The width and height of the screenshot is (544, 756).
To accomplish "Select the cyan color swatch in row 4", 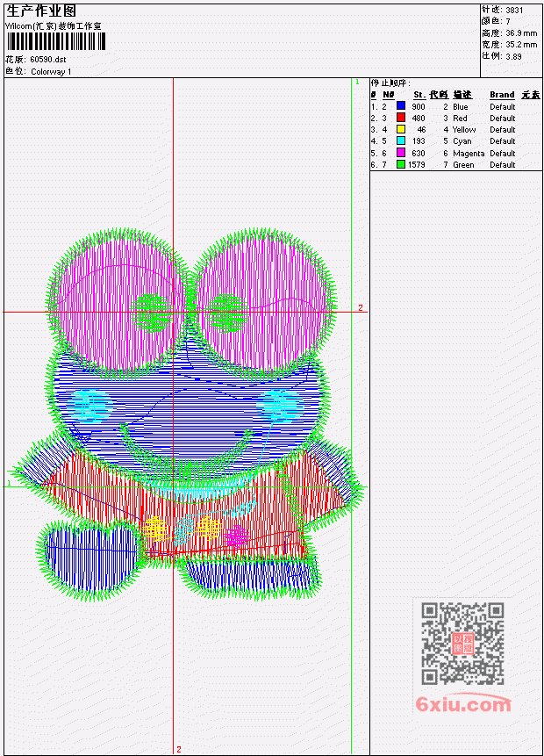I will (400, 140).
